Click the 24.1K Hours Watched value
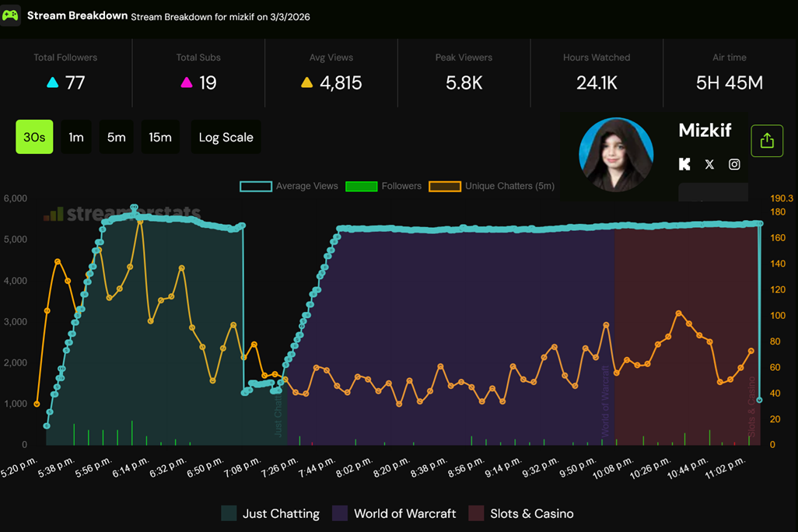 597,82
